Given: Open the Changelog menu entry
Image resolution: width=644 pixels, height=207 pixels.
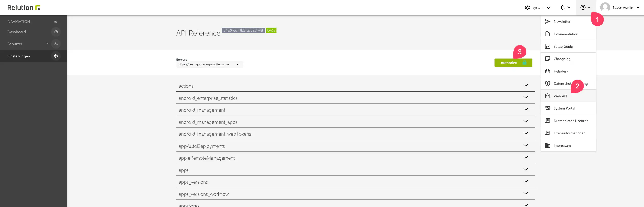Looking at the screenshot, I should coord(562,59).
